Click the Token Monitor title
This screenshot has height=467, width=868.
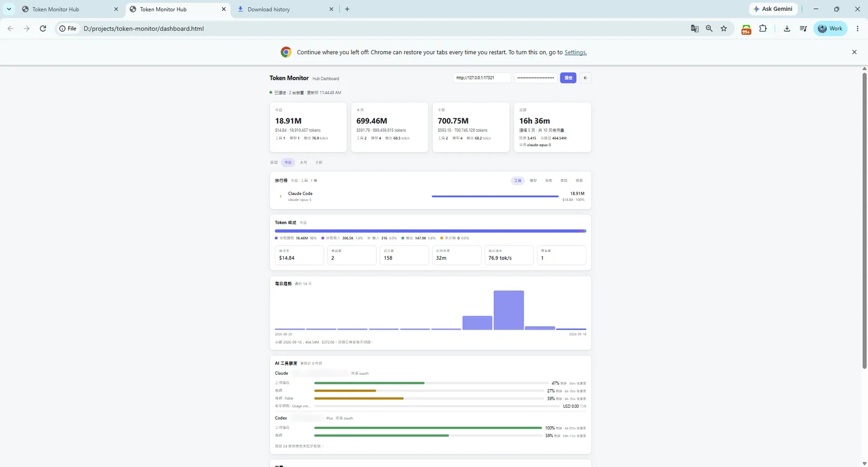pos(289,78)
